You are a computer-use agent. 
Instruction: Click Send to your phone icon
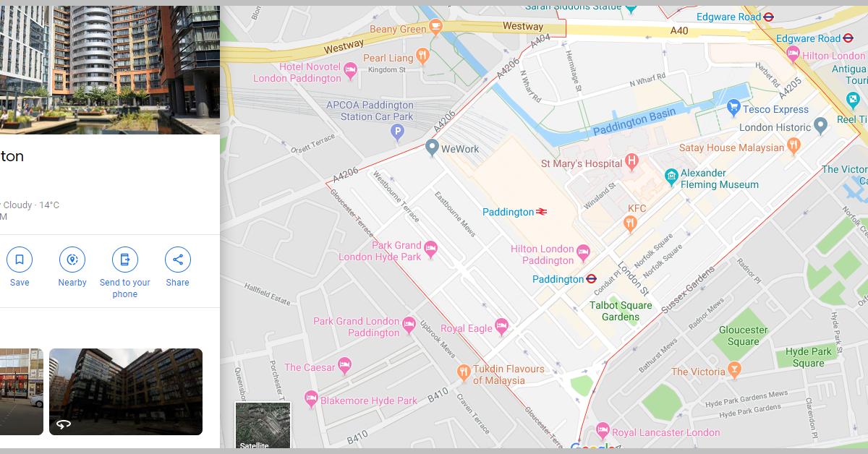click(x=125, y=260)
